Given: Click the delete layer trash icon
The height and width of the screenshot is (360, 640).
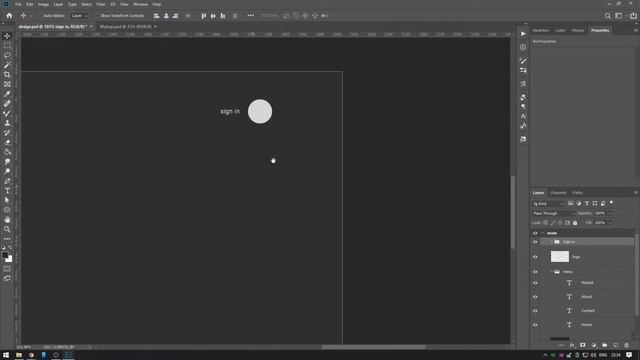Looking at the screenshot, I should (x=627, y=345).
